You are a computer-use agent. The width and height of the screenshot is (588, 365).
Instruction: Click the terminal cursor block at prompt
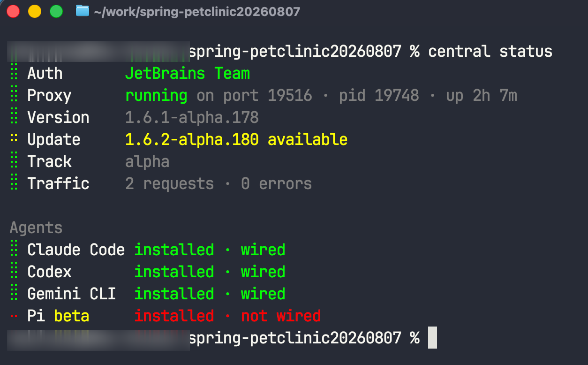[432, 338]
